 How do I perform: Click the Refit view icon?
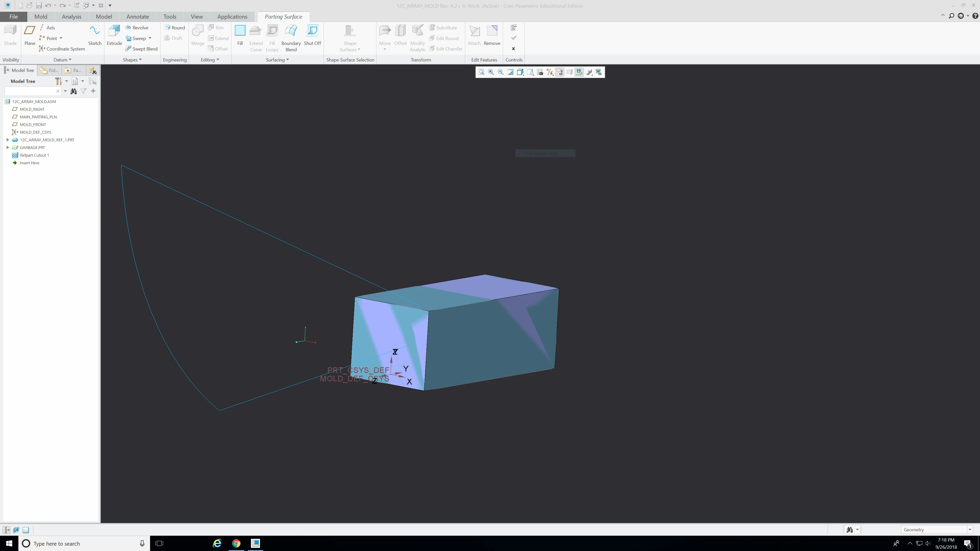point(481,72)
